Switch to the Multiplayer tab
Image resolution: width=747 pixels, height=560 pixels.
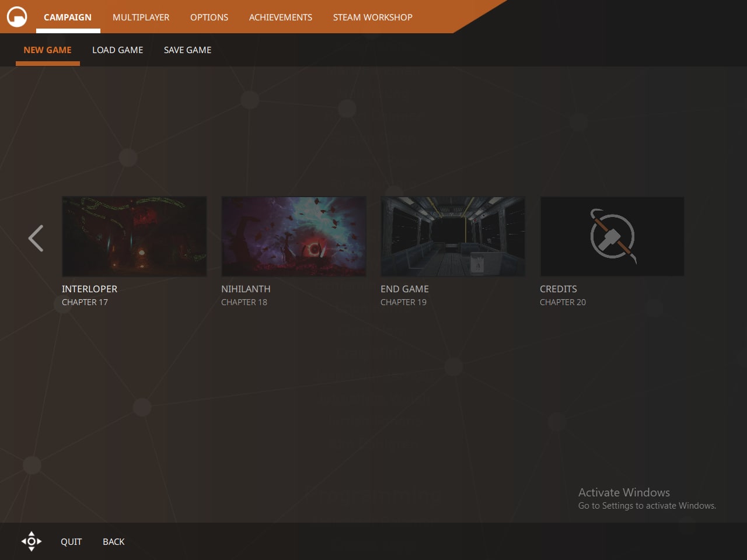pyautogui.click(x=141, y=17)
